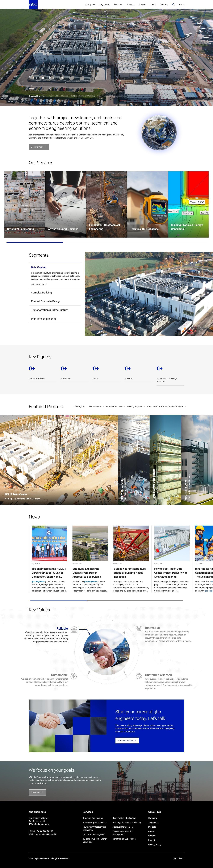The height and width of the screenshot is (868, 213).
Task: Switch to Technical Due Diligence hero tab
Action: (58, 96)
